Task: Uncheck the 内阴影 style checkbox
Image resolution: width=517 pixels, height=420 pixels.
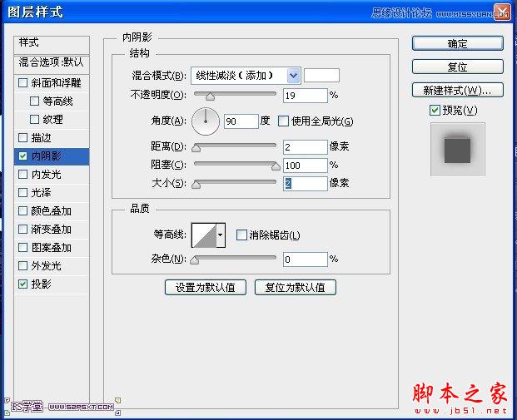Action: click(22, 156)
